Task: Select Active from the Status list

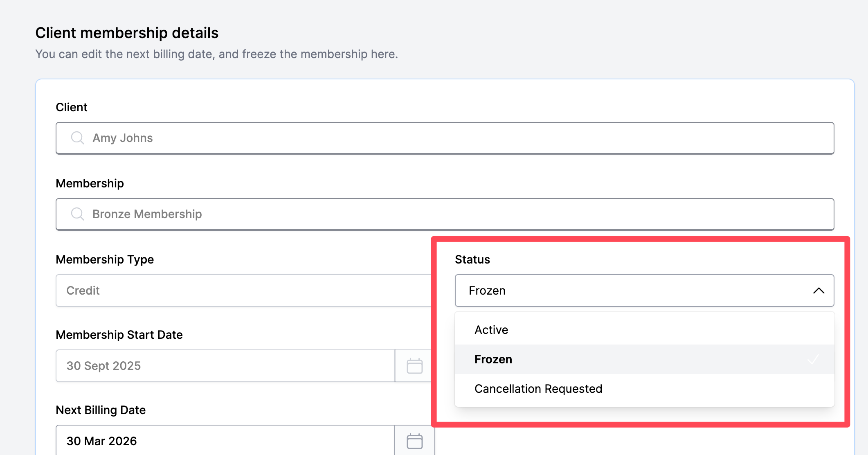Action: coord(491,330)
